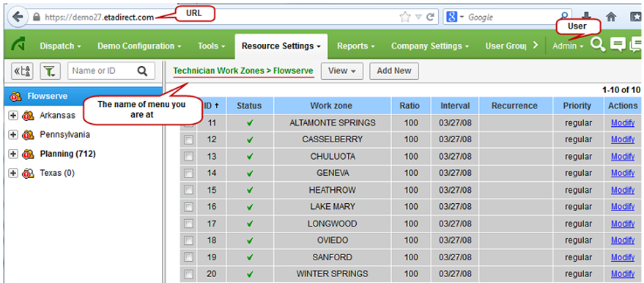644x283 pixels.
Task: Open the View dropdown
Action: pos(341,70)
